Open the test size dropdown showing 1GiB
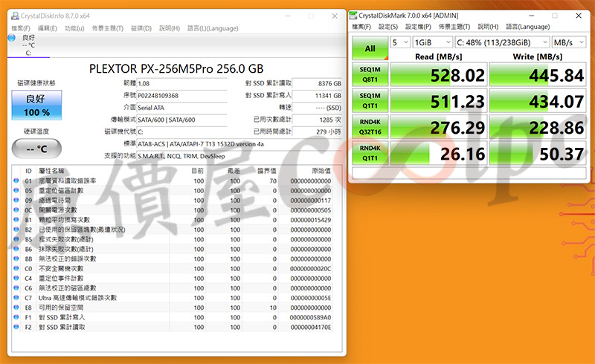The width and height of the screenshot is (595, 364). click(x=433, y=42)
